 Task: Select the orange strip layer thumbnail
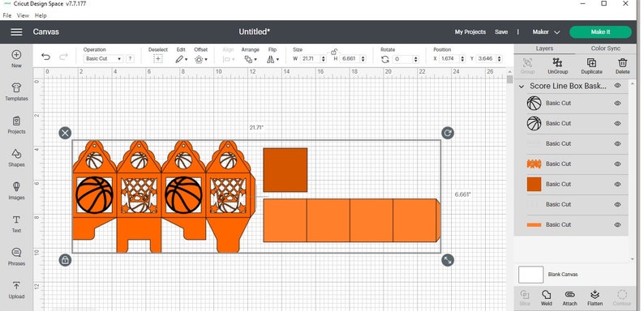[x=534, y=225]
